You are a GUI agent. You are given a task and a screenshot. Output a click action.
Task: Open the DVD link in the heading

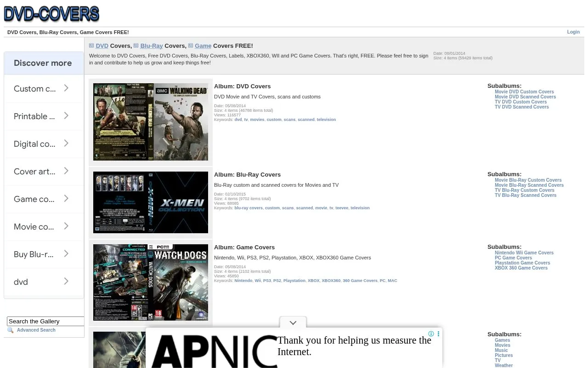tap(102, 46)
